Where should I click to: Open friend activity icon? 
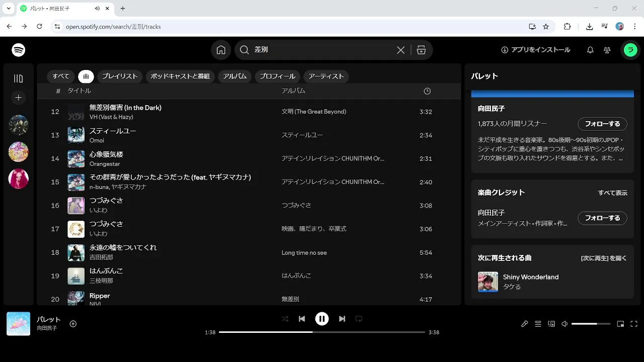[x=607, y=50]
